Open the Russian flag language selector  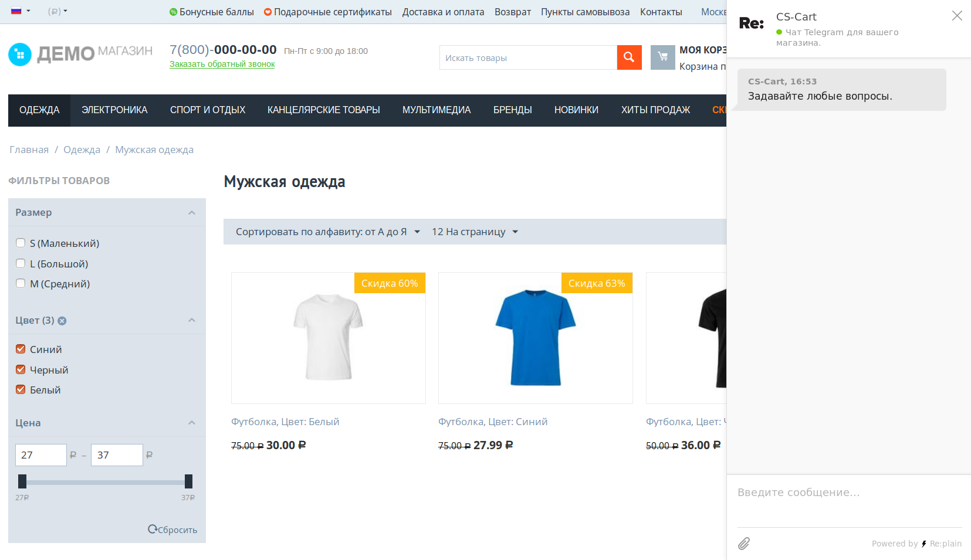coord(21,11)
